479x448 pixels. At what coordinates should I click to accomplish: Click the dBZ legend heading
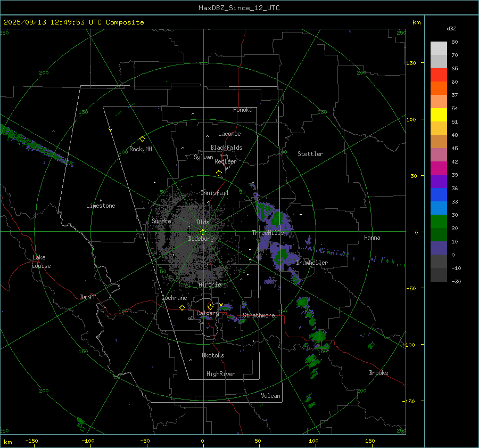[451, 29]
